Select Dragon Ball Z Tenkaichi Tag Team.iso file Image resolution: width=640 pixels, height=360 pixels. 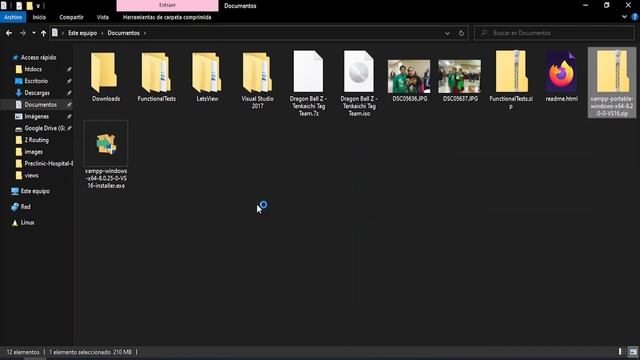[x=359, y=83]
